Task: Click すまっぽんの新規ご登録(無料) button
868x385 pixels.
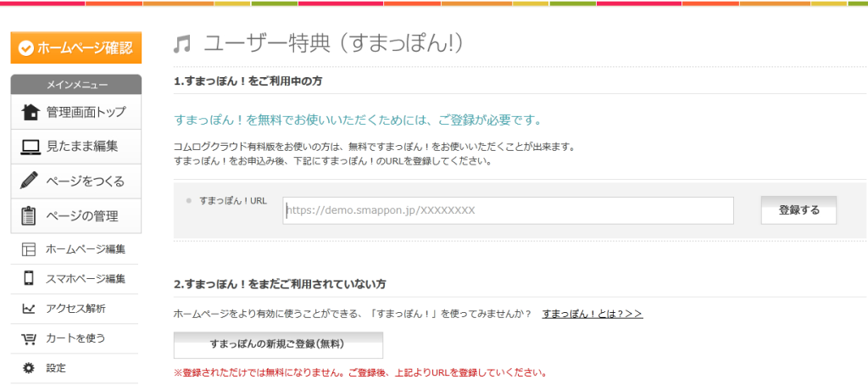Action: pyautogui.click(x=277, y=344)
